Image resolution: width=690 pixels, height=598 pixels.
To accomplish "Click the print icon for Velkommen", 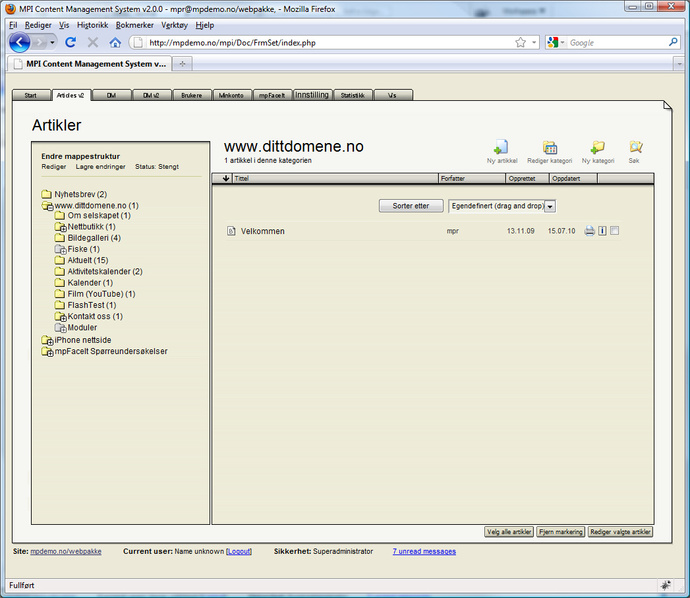I will (x=590, y=231).
